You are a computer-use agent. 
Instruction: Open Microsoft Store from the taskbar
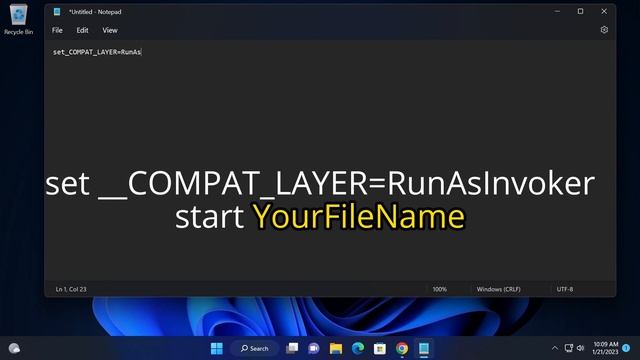click(x=380, y=348)
